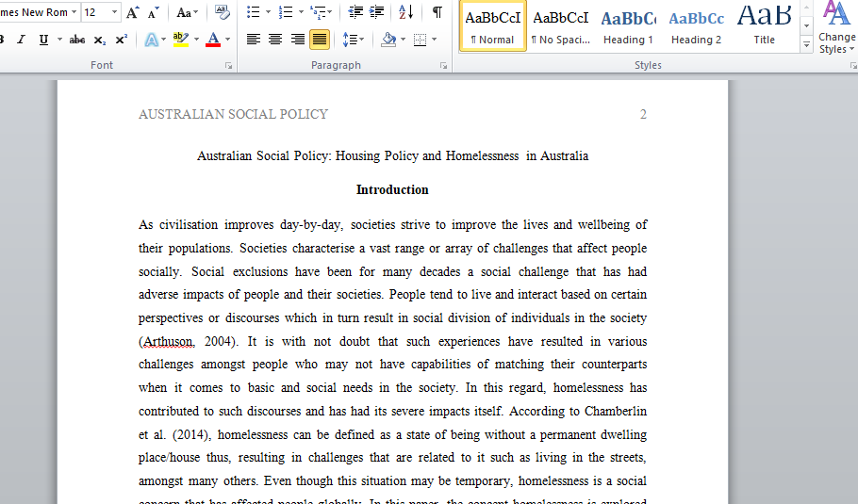The image size is (858, 504).
Task: Show the next row of the Styles gallery
Action: [806, 25]
